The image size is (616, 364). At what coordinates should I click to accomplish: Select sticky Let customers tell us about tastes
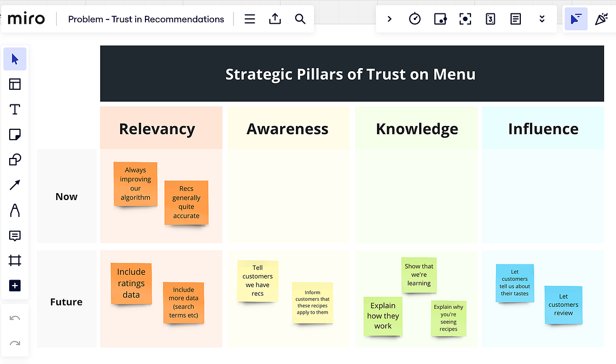click(x=515, y=283)
